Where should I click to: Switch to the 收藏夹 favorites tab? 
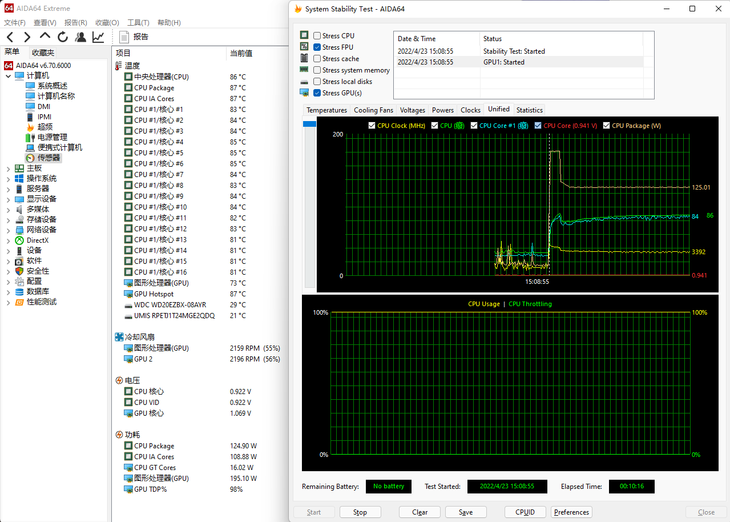[43, 53]
